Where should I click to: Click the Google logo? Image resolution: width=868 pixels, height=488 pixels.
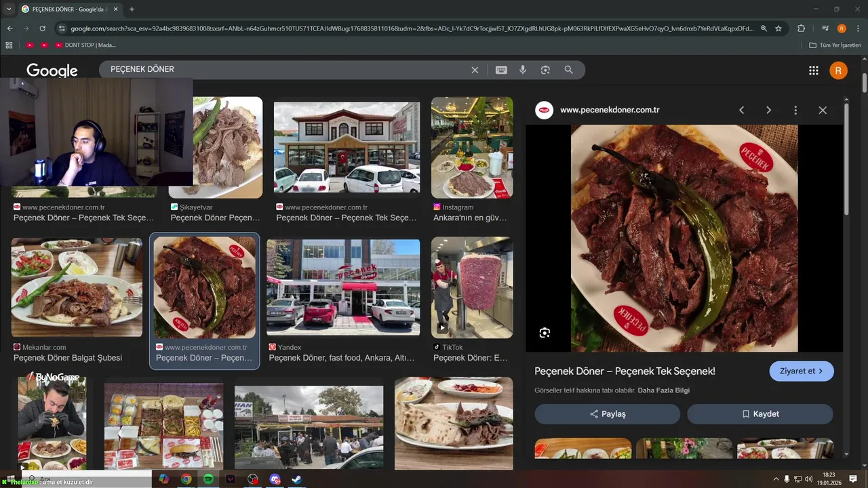pyautogui.click(x=52, y=70)
